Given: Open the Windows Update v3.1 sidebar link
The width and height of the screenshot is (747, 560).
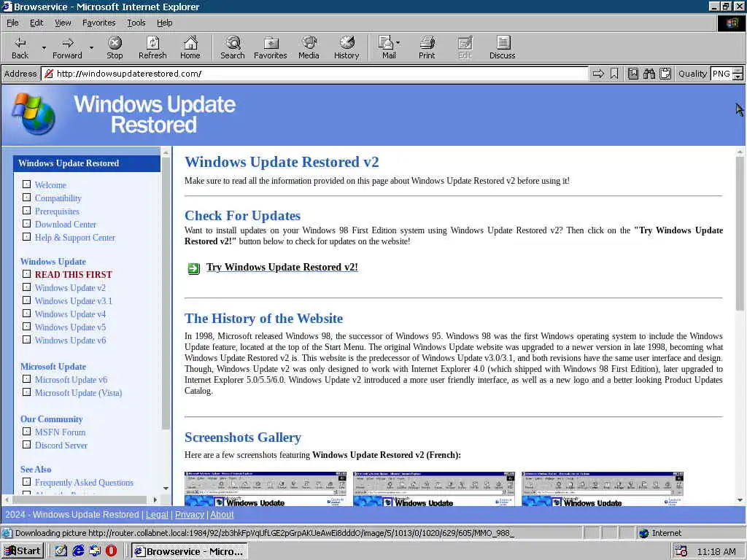Looking at the screenshot, I should point(74,301).
